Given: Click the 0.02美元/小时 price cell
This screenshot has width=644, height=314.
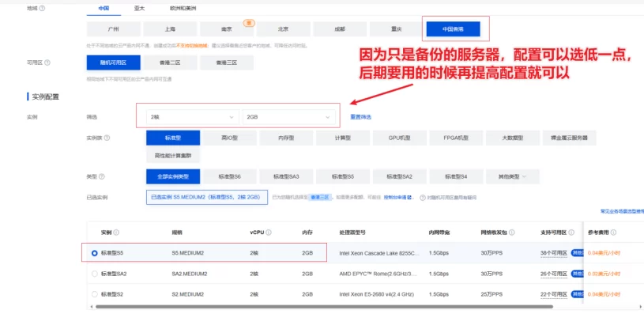Looking at the screenshot, I should [604, 274].
